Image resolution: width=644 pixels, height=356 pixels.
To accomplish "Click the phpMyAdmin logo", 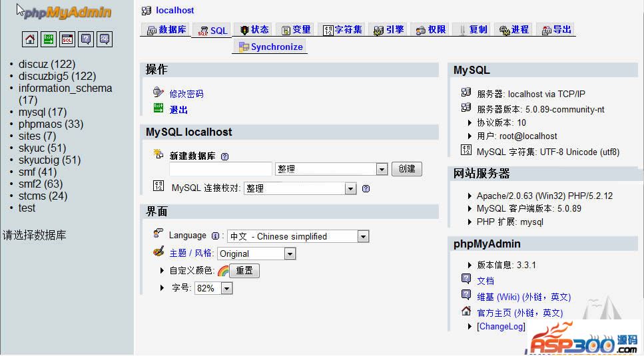I will 67,12.
